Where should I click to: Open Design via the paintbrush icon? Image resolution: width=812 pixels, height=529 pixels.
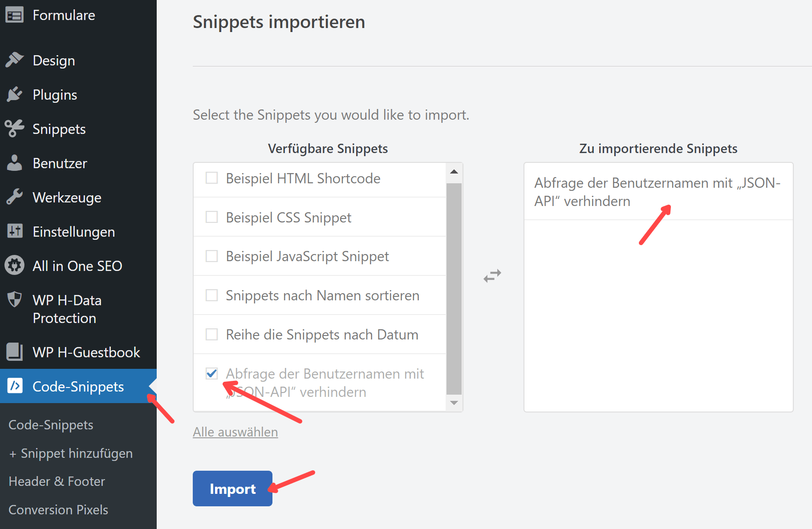click(14, 60)
